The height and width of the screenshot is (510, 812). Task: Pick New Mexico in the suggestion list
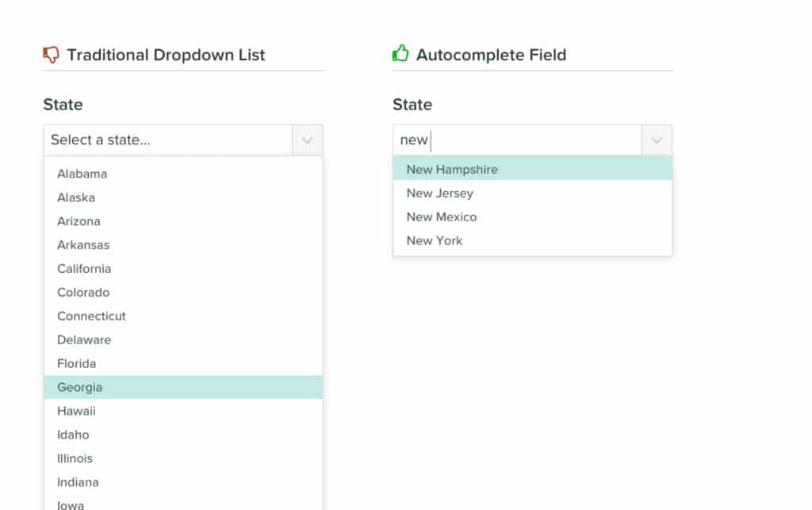click(x=442, y=217)
